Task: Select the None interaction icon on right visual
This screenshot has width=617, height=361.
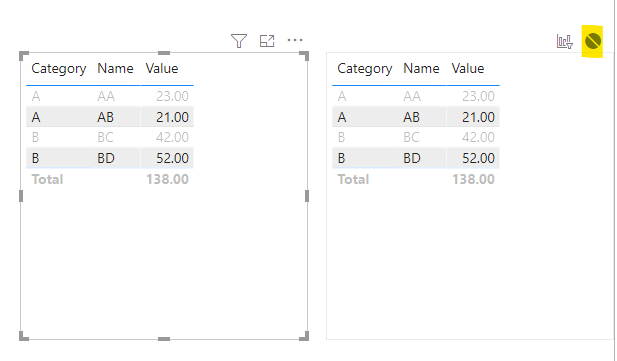Action: coord(593,41)
